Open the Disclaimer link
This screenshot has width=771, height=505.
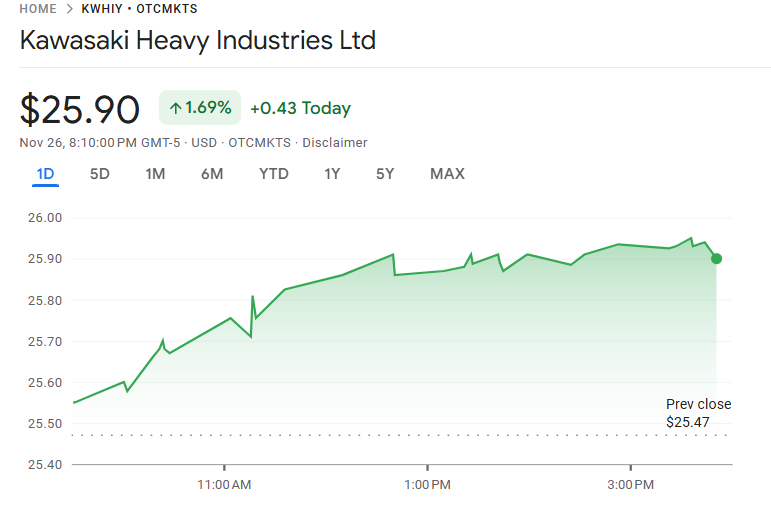[335, 143]
